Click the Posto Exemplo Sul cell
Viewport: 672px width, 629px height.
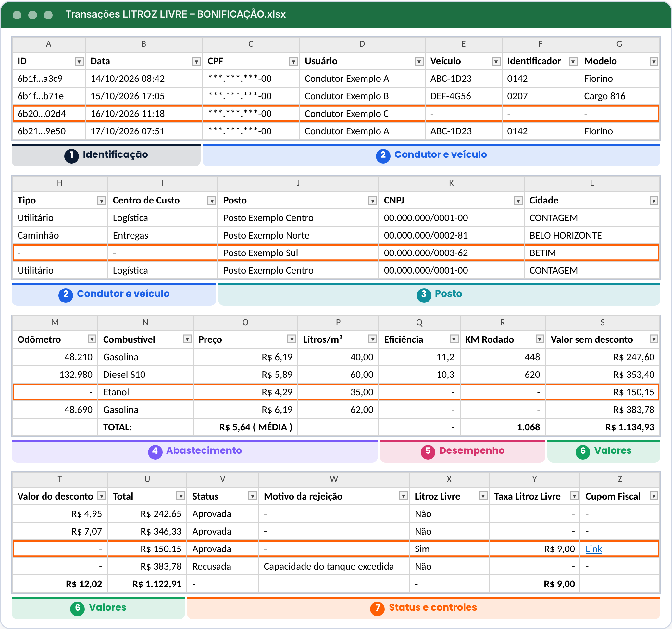tap(298, 253)
